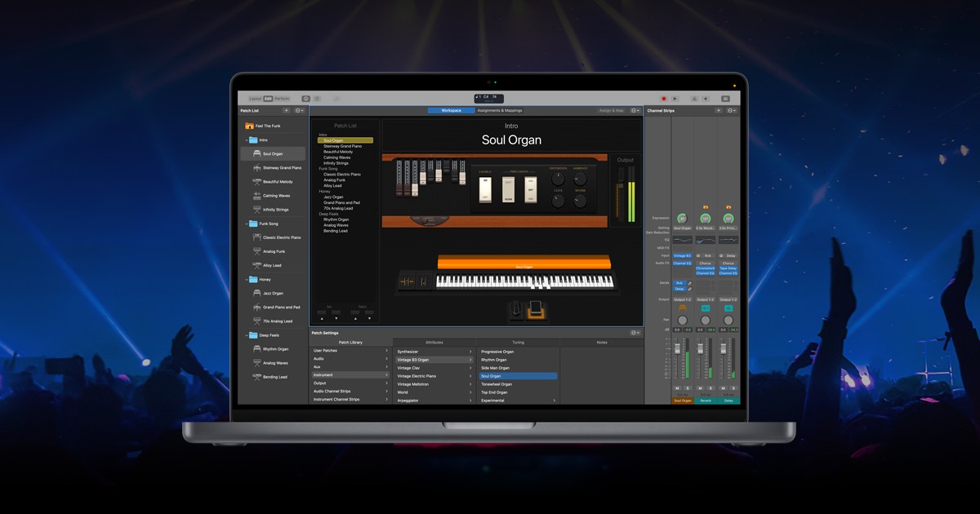Open the Channel Strips action gear icon
The width and height of the screenshot is (980, 514).
pos(728,110)
